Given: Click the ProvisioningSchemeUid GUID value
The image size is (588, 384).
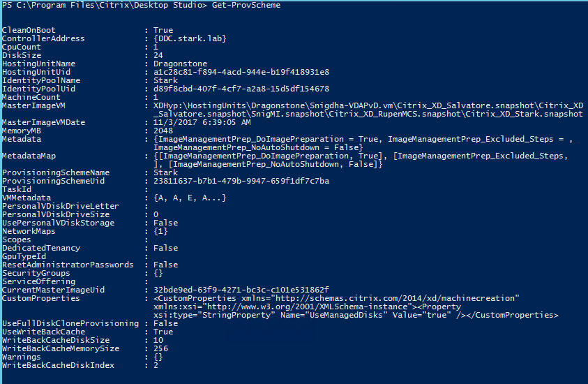Looking at the screenshot, I should point(241,181).
